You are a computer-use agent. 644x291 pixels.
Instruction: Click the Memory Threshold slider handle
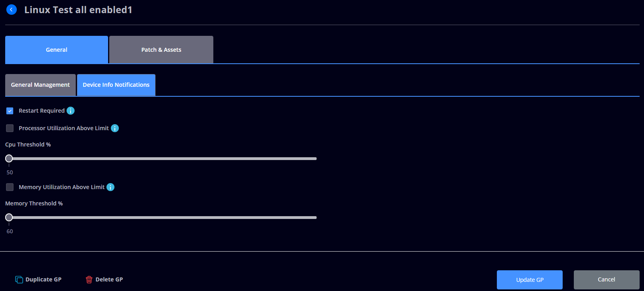pos(9,217)
